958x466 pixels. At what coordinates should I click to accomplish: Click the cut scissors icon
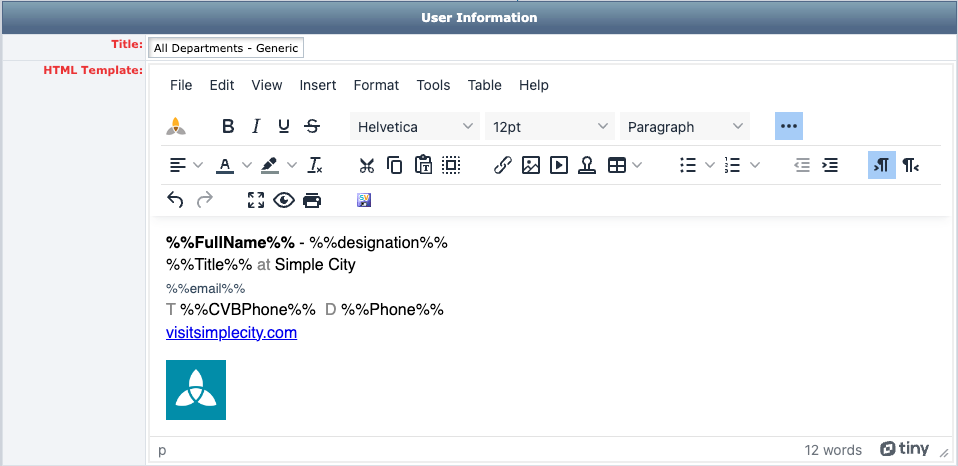(x=367, y=165)
